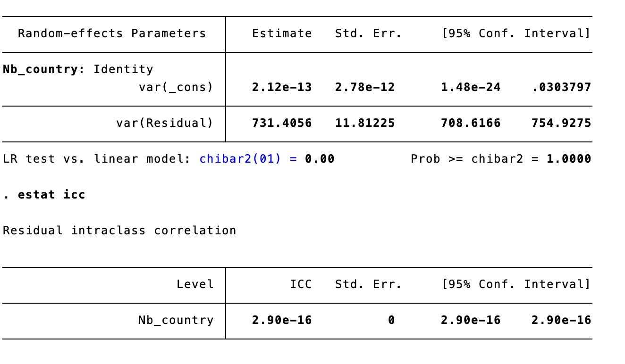The width and height of the screenshot is (625, 364).
Task: Click the Prob >= chibar2 value 1.0000
Action: 569,159
